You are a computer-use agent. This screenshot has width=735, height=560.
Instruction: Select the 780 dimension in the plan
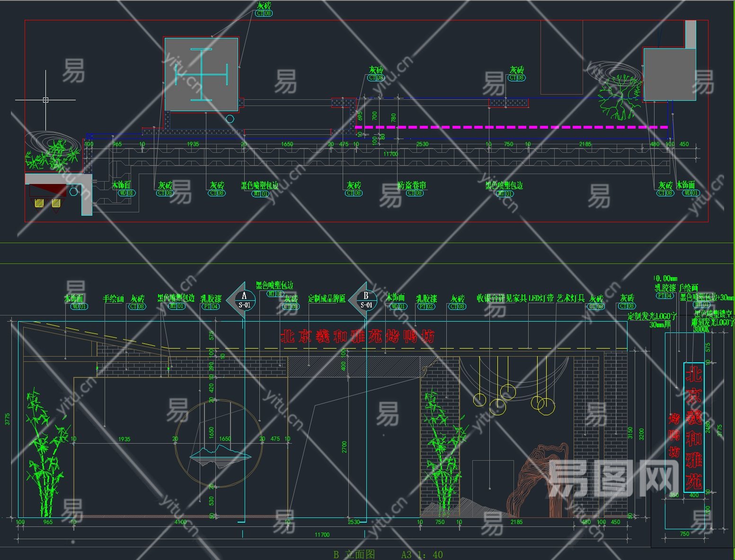[x=393, y=117]
